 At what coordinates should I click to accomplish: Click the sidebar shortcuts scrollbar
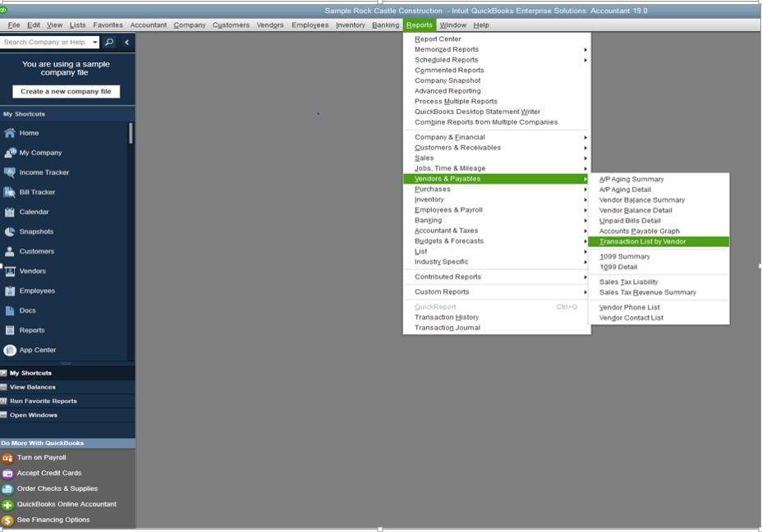131,133
